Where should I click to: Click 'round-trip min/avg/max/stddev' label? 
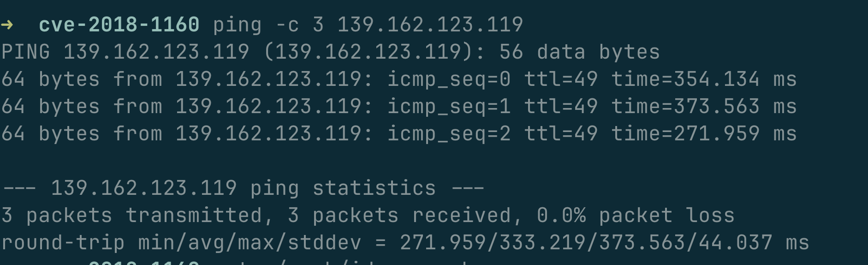click(x=181, y=243)
